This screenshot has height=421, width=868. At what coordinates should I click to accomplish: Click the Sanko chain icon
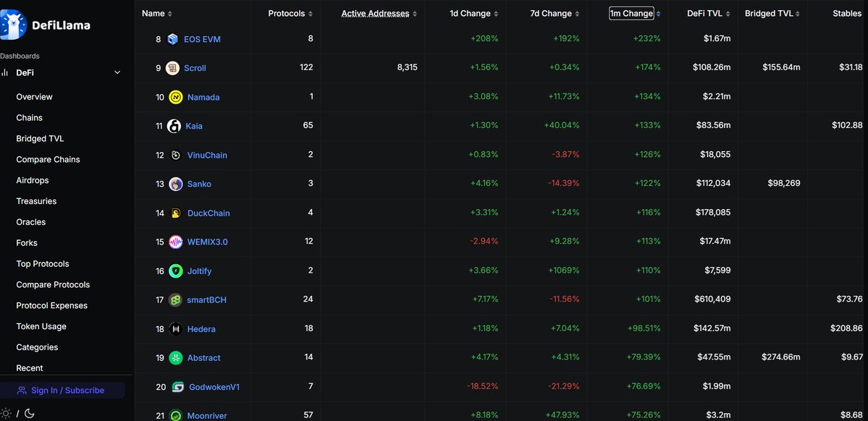point(175,184)
